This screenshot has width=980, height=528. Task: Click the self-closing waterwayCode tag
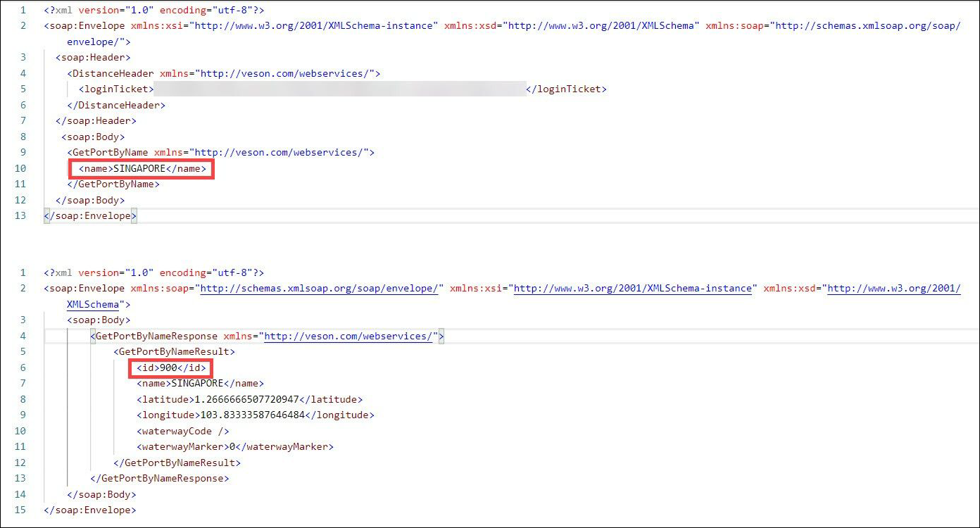tap(183, 431)
